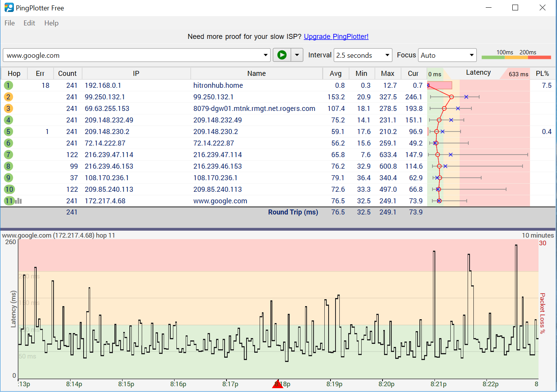Select hop 2 orange circle icon
The width and height of the screenshot is (557, 392).
pyautogui.click(x=8, y=97)
